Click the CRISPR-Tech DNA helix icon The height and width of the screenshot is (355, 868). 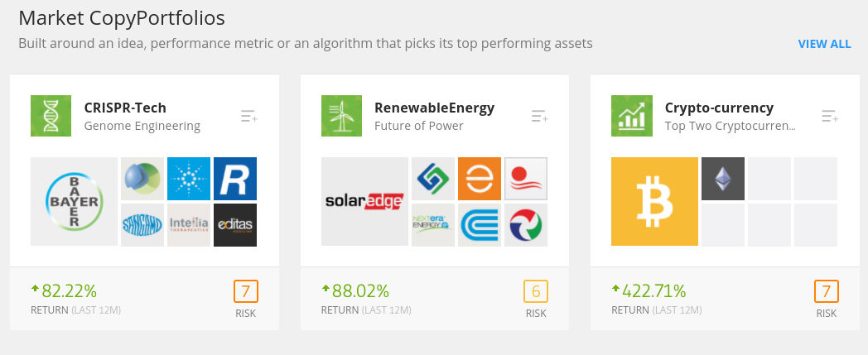coord(51,116)
